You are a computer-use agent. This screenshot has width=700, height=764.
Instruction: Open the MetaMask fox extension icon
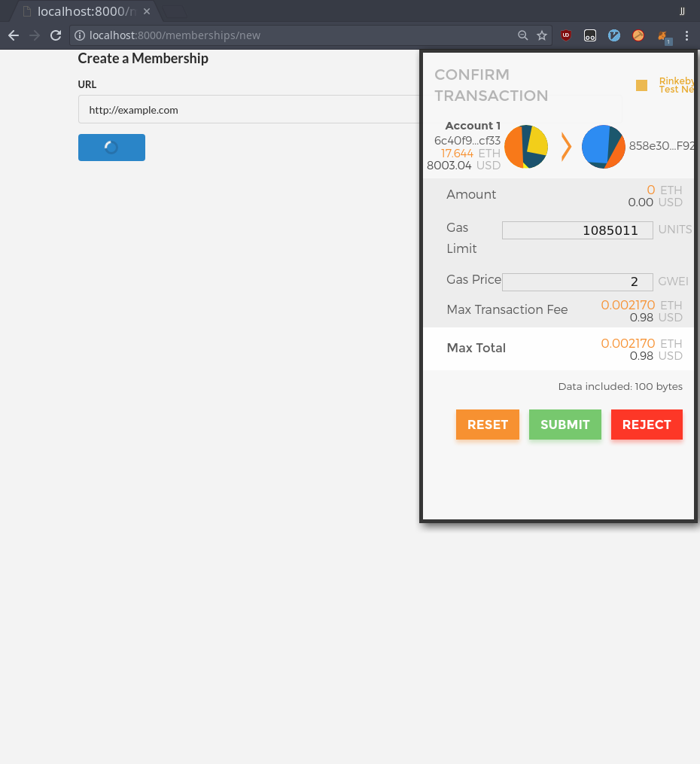click(x=663, y=37)
